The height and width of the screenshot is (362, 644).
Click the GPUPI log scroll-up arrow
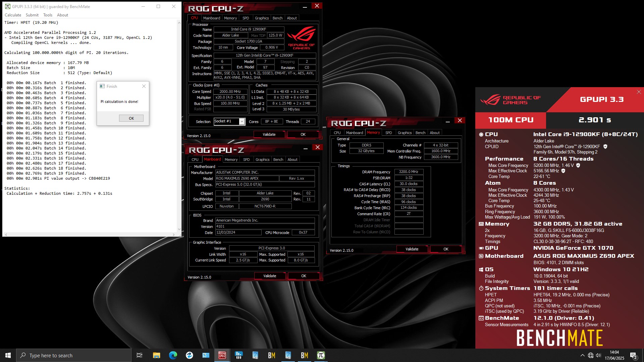tap(179, 23)
